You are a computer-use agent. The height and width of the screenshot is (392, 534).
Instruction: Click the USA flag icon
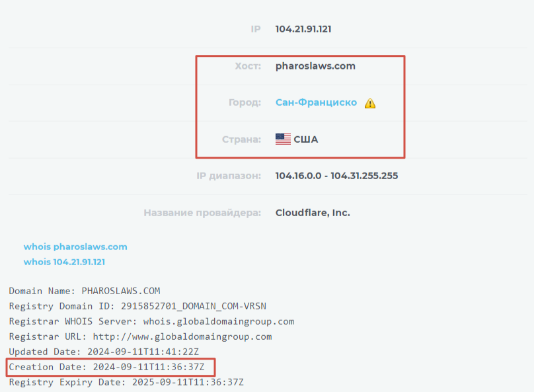283,139
